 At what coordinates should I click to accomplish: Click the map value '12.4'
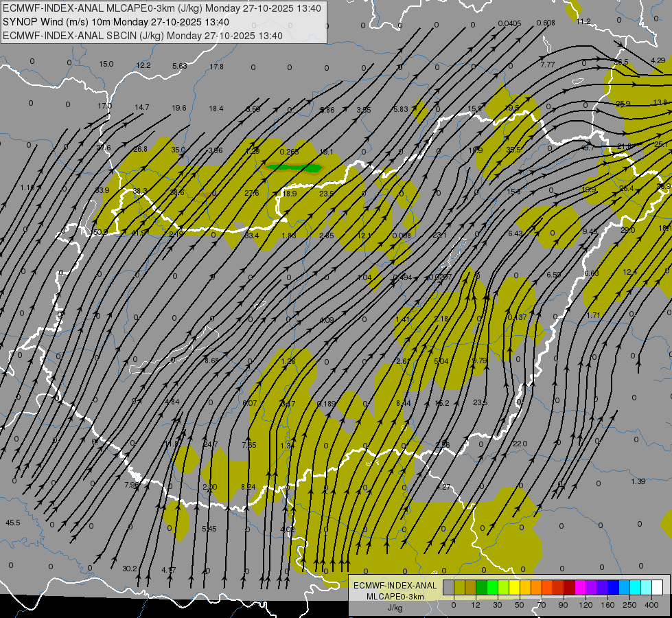[x=630, y=272]
